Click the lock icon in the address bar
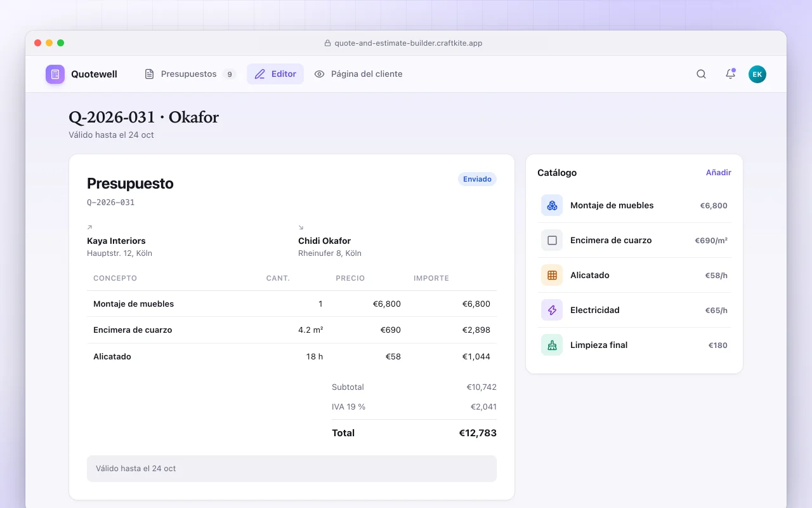812x508 pixels. tap(327, 43)
